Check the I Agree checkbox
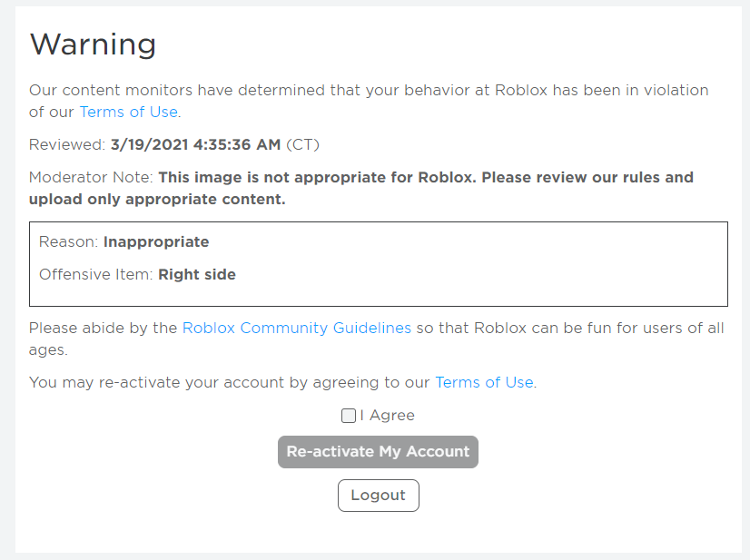The height and width of the screenshot is (560, 750). pyautogui.click(x=349, y=416)
